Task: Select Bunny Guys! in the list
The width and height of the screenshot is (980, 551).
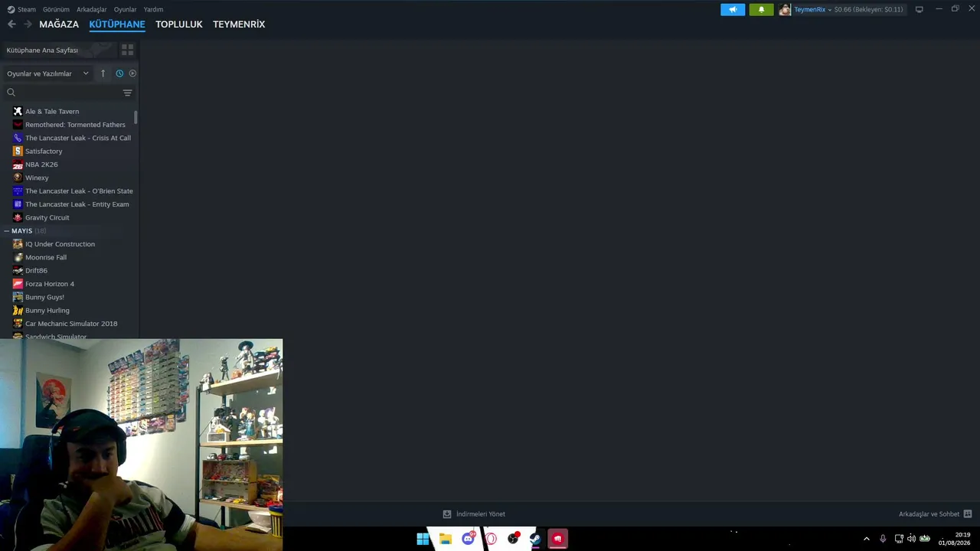Action: 44,297
